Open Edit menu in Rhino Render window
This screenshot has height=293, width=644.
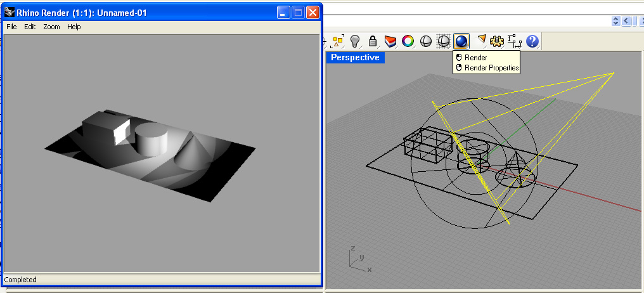pyautogui.click(x=30, y=27)
